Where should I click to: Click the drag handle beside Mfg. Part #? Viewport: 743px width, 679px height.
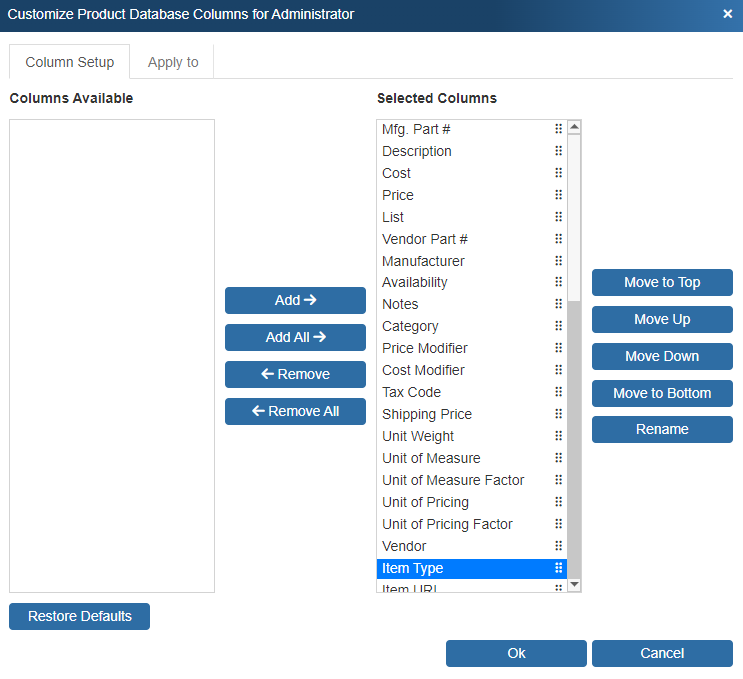click(558, 129)
